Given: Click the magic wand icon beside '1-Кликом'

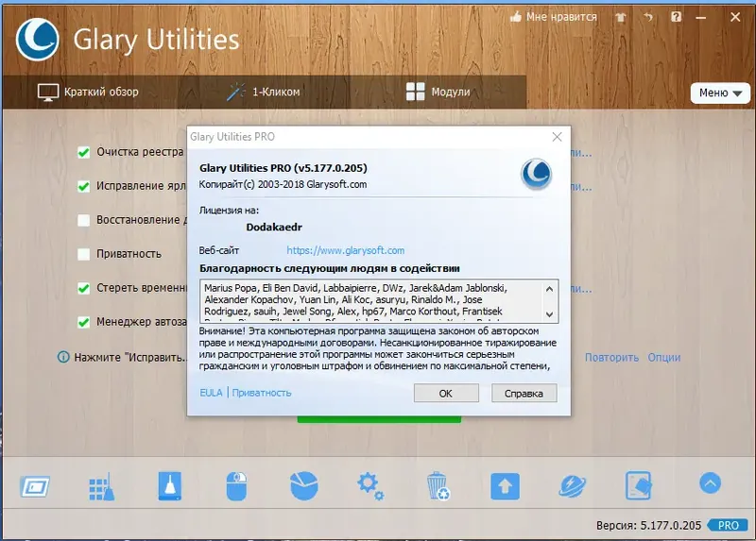Looking at the screenshot, I should pos(235,92).
